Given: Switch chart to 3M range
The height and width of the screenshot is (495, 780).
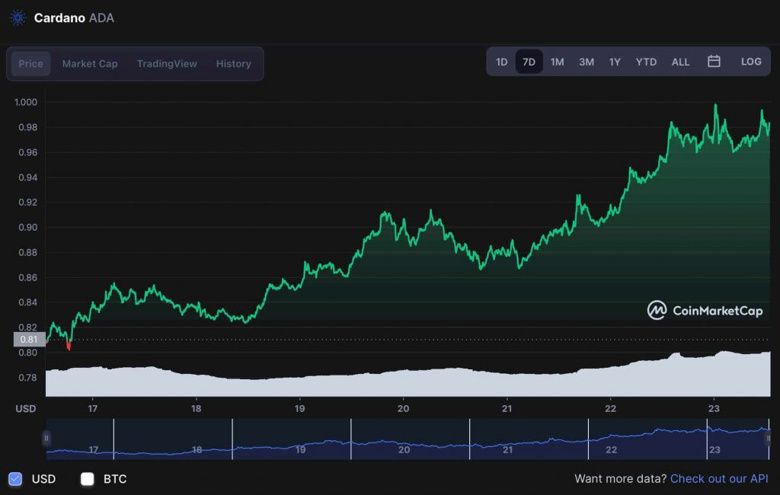Looking at the screenshot, I should (586, 62).
